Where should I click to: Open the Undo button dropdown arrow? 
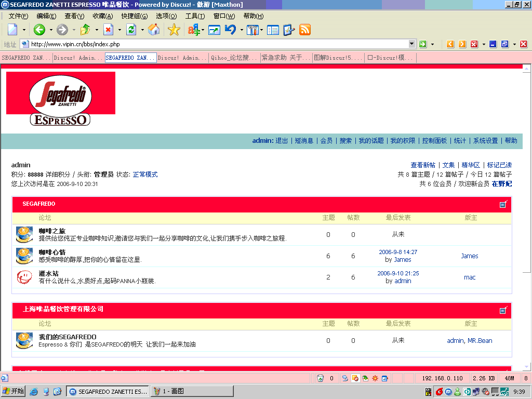point(242,30)
